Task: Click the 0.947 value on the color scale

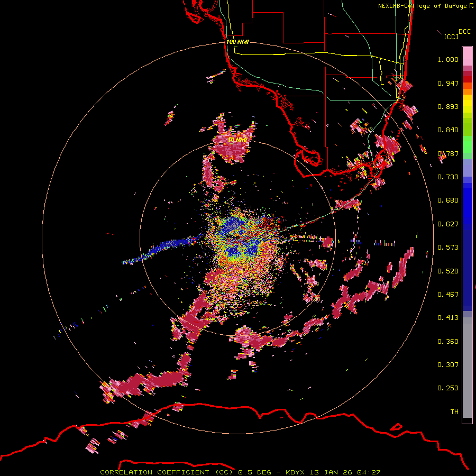Action: [448, 83]
